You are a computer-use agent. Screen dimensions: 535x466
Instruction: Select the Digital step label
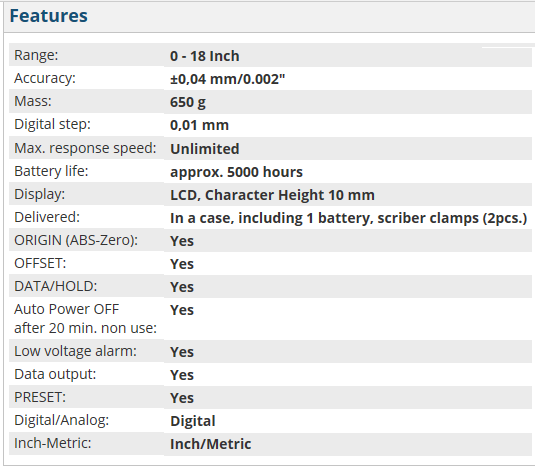coord(53,125)
